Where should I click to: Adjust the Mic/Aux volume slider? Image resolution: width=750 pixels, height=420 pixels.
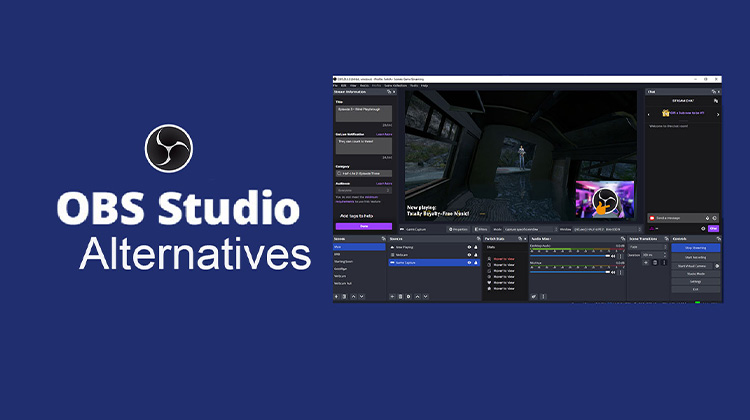[x=570, y=272]
